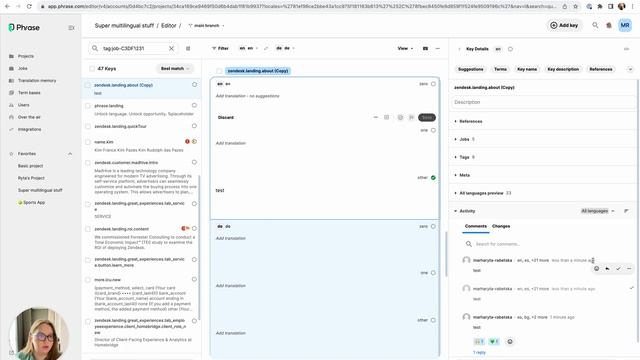Tick checkbox for zendesk.landing.quickTour key

click(x=88, y=126)
